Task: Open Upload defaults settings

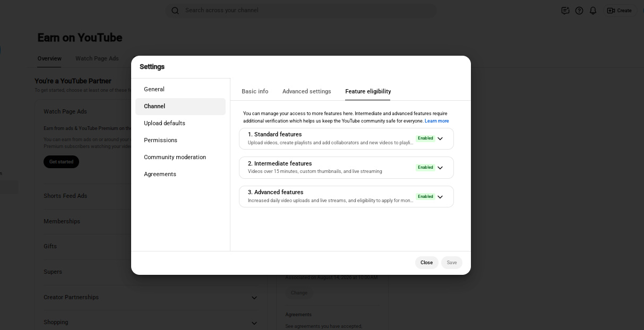Action: (181, 123)
